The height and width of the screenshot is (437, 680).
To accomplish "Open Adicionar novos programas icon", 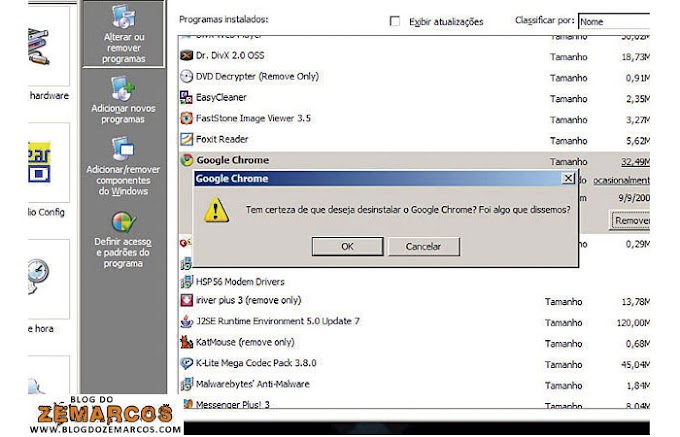I will (x=123, y=88).
